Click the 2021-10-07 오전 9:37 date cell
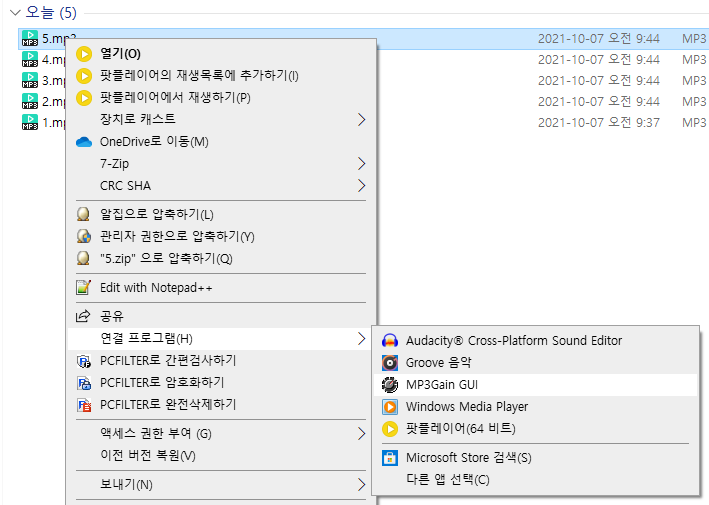 click(x=599, y=123)
